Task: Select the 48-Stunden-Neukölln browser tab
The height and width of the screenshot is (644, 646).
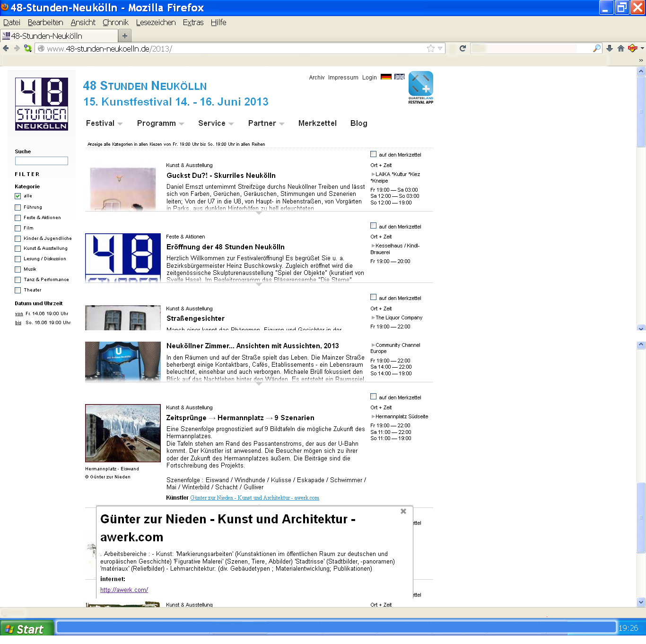Action: click(59, 35)
